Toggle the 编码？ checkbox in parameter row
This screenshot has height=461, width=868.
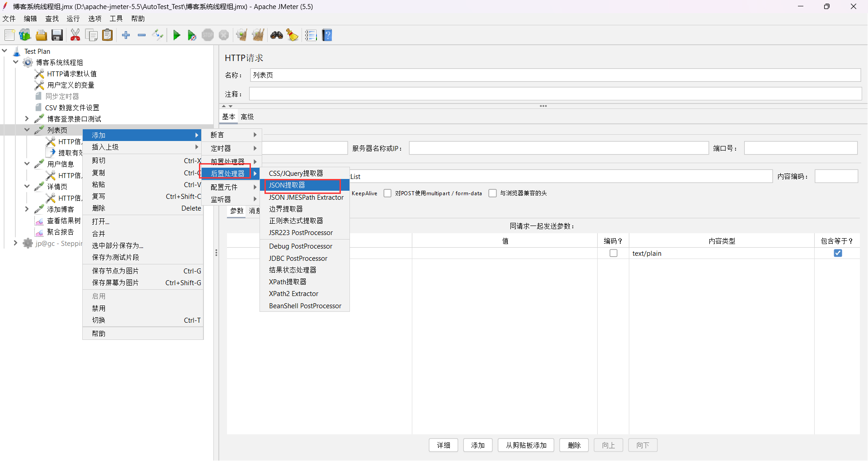tap(613, 253)
